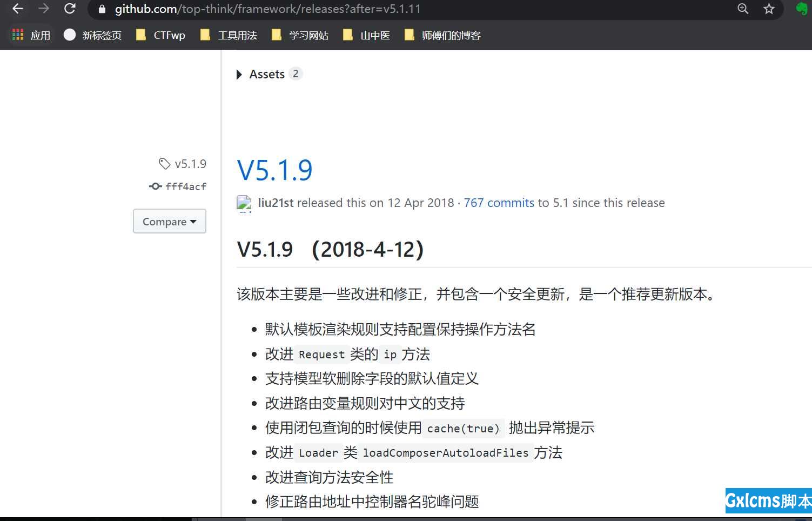
Task: Click the item 改进查询方法安全性
Action: pos(329,477)
